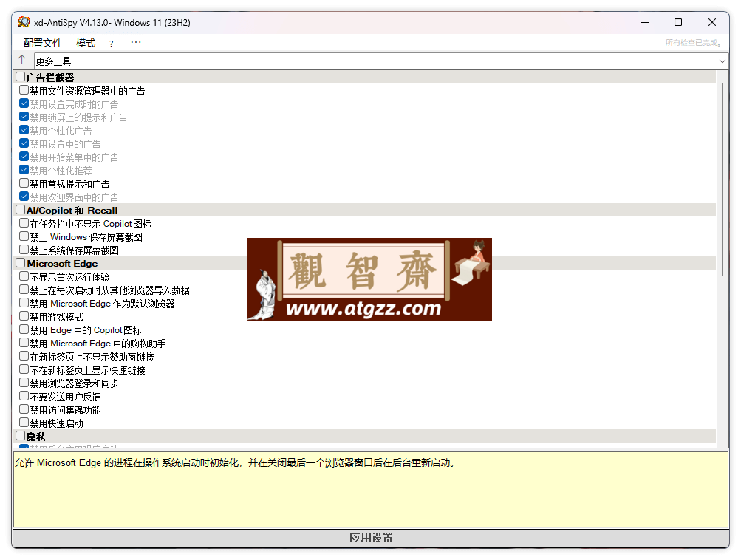Close the xd-AntiSpy window

[x=712, y=22]
